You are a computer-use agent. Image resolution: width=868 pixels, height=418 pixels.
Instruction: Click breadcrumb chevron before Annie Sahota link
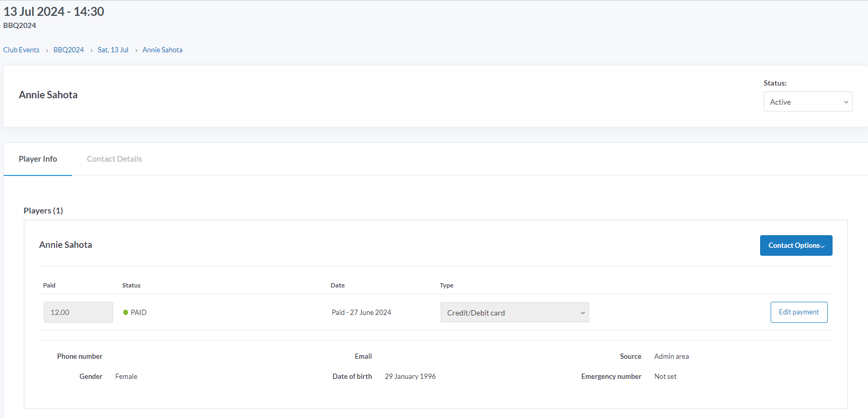coord(136,50)
